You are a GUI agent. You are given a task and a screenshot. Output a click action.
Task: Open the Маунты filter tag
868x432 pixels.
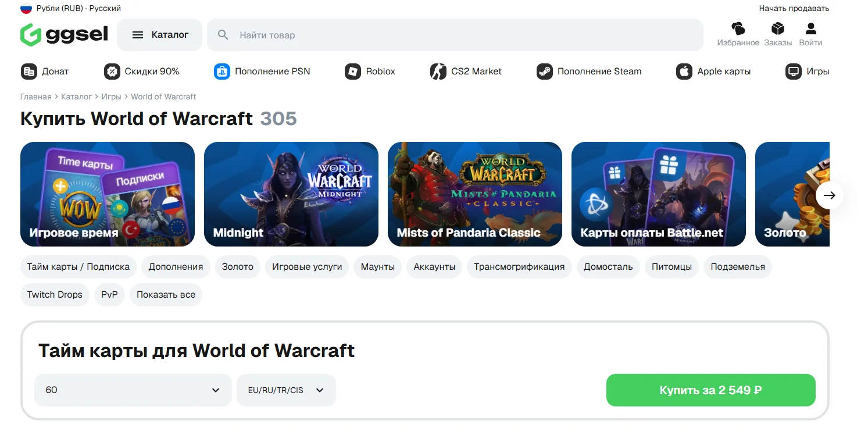coord(378,267)
